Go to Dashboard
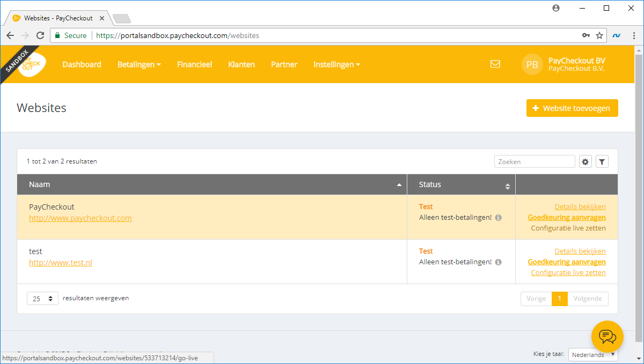The image size is (644, 364). [x=82, y=64]
